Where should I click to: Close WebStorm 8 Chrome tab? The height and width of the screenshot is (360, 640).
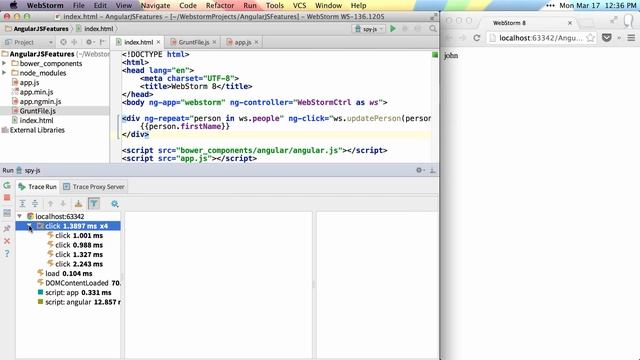pos(570,23)
